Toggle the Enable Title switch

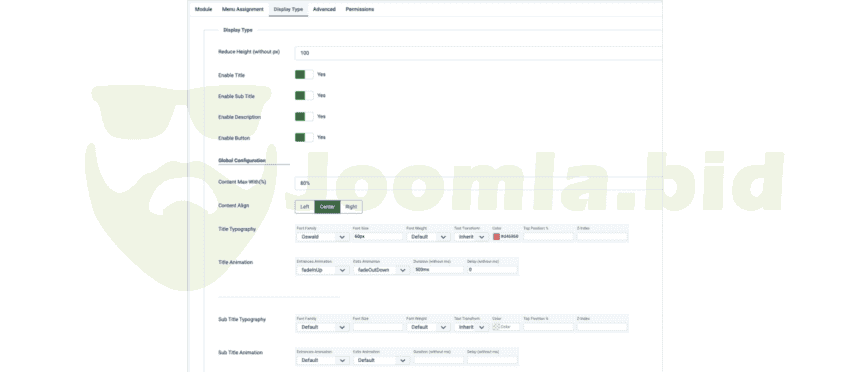click(x=304, y=75)
